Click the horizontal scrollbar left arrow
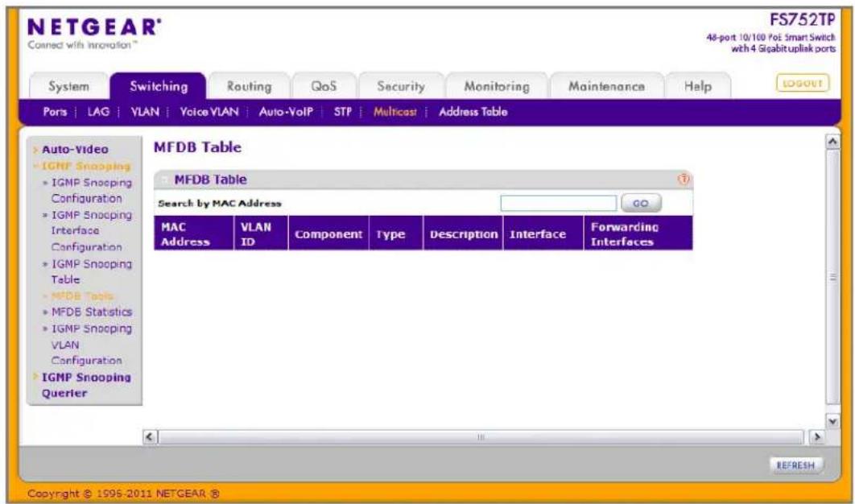 tap(149, 437)
